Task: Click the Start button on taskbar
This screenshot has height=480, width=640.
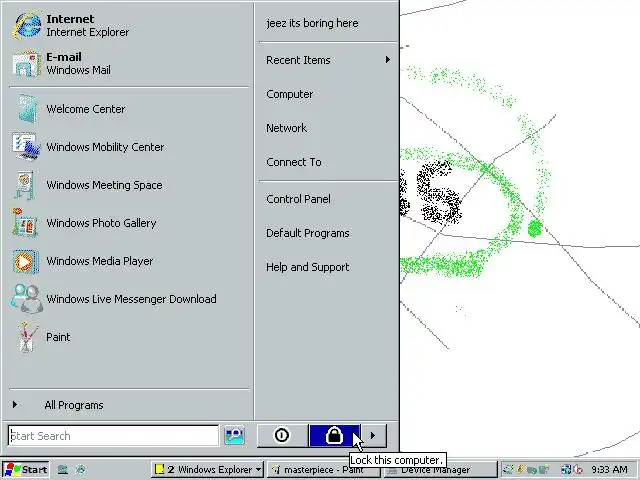Action: point(25,469)
